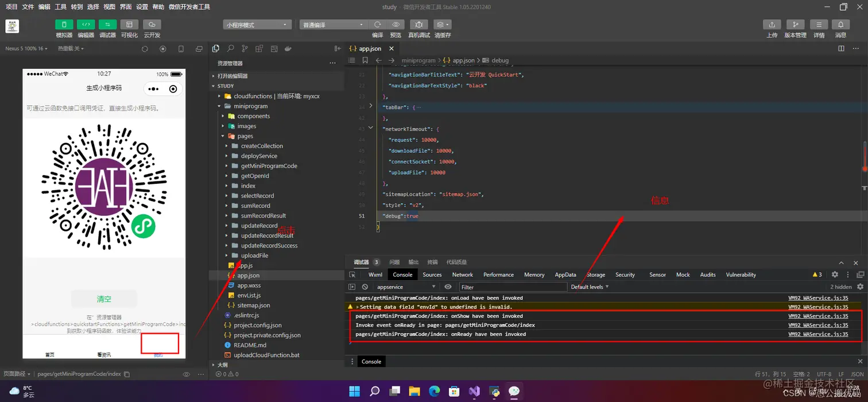Click the clear 清空 button in simulator

pos(104,299)
